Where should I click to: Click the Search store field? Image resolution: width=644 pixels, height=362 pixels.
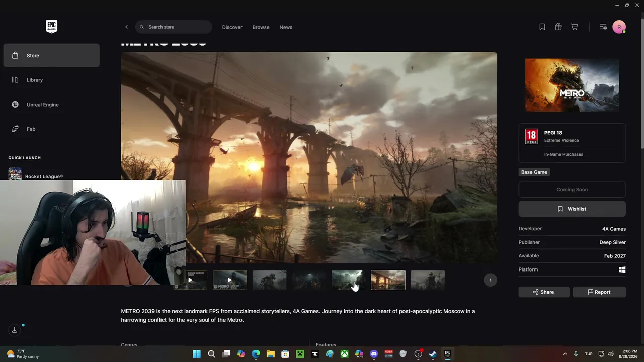point(174,27)
